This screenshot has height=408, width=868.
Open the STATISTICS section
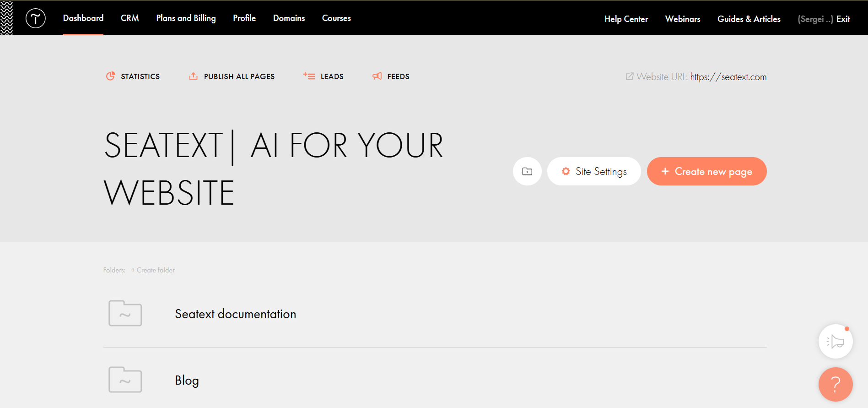click(x=140, y=76)
